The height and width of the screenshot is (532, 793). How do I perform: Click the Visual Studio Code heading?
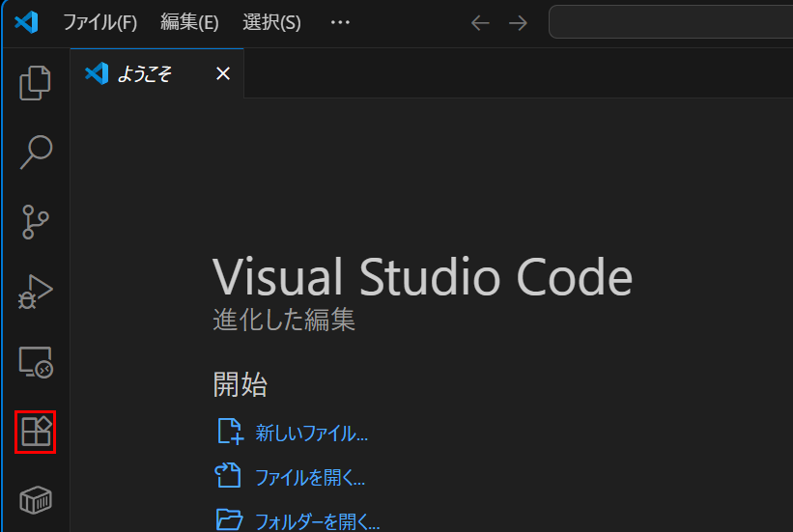tap(422, 276)
